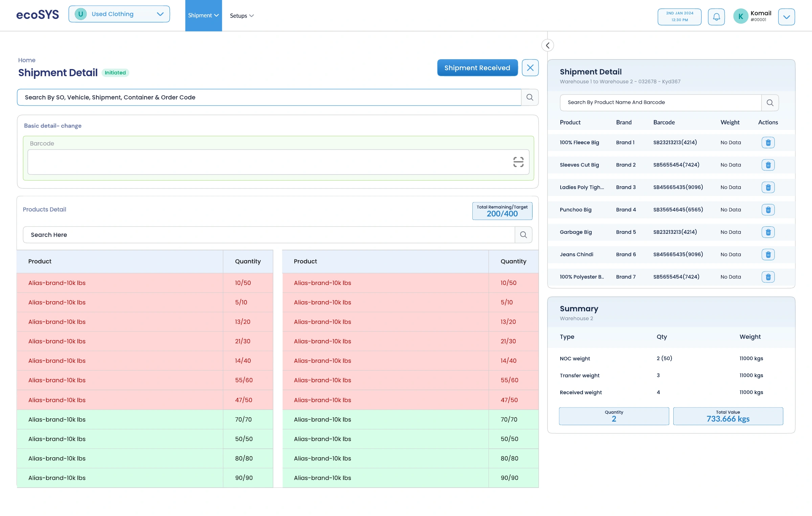812x516 pixels.
Task: Delete the Ladies Poly Tigh... row
Action: [x=768, y=187]
